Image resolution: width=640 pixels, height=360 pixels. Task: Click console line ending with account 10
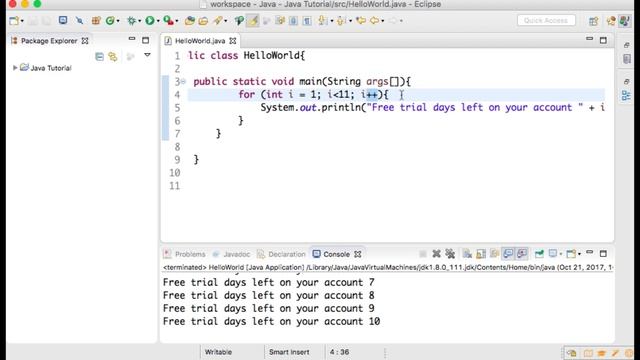[271, 322]
